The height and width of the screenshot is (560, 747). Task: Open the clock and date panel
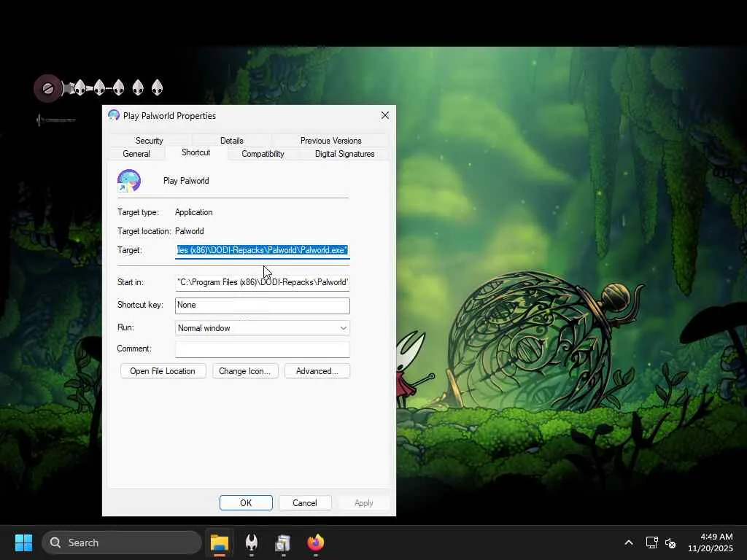(711, 542)
